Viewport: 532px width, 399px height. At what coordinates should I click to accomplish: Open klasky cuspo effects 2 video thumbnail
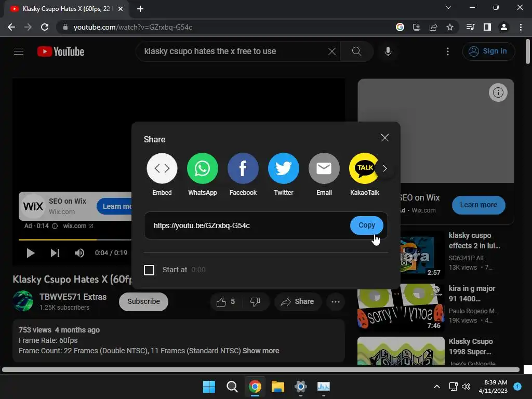tap(421, 255)
